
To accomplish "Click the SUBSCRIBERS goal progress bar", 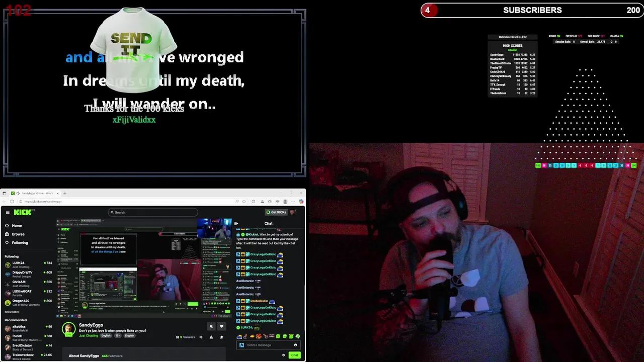I will (x=532, y=10).
